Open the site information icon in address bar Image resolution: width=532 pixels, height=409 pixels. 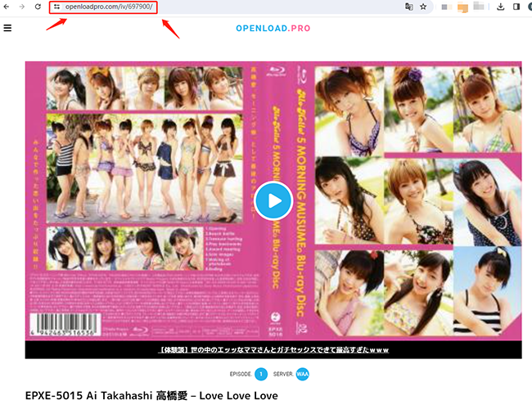(x=56, y=7)
